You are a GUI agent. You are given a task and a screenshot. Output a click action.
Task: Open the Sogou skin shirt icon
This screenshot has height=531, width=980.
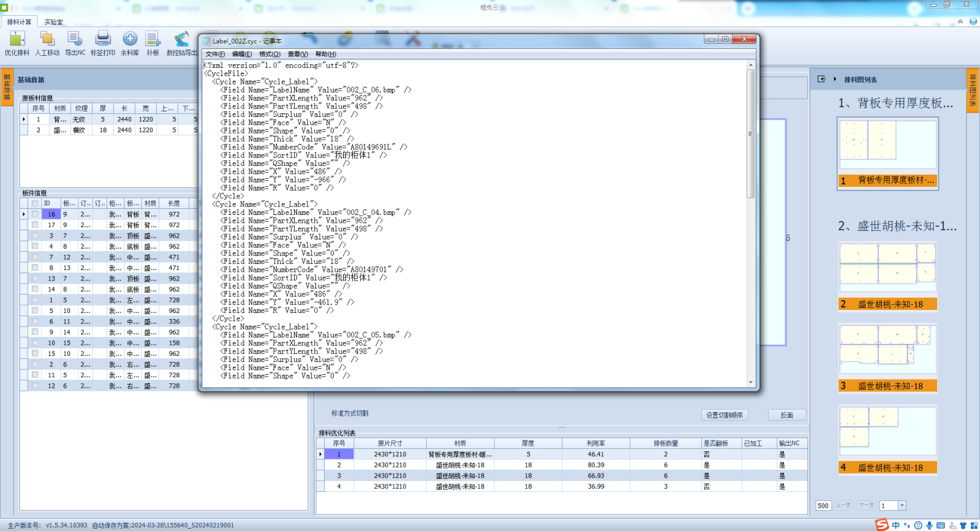963,525
